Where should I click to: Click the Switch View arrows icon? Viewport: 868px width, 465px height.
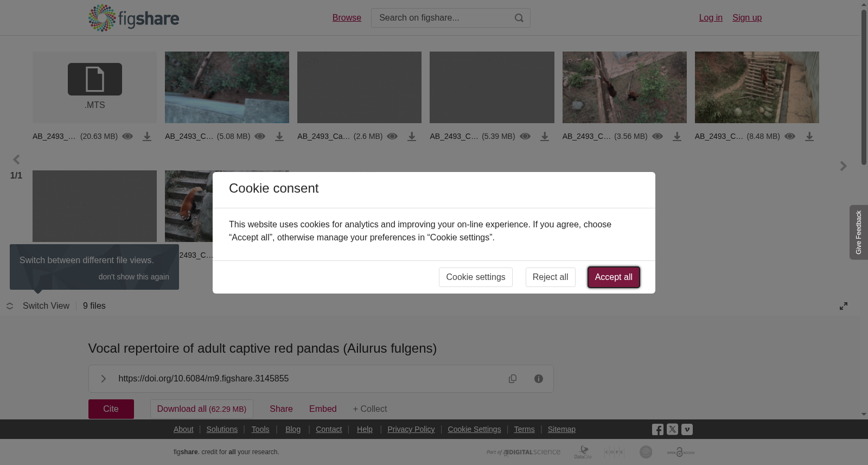click(10, 306)
